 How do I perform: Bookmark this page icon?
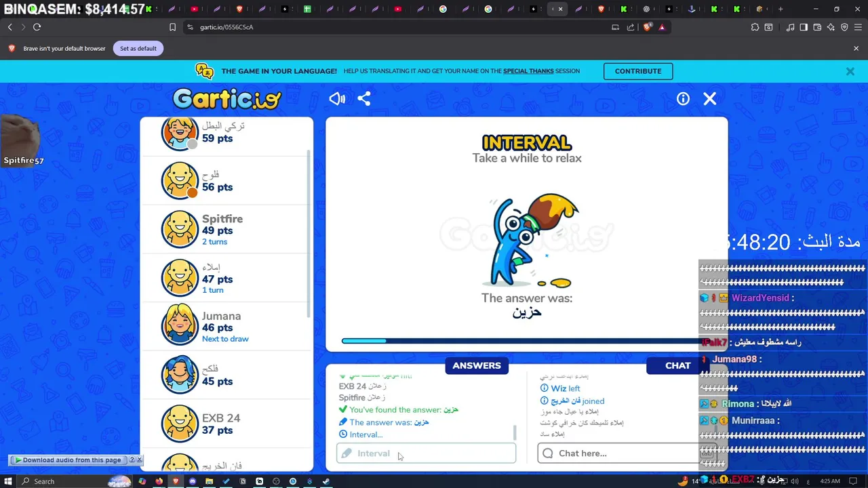(x=172, y=27)
